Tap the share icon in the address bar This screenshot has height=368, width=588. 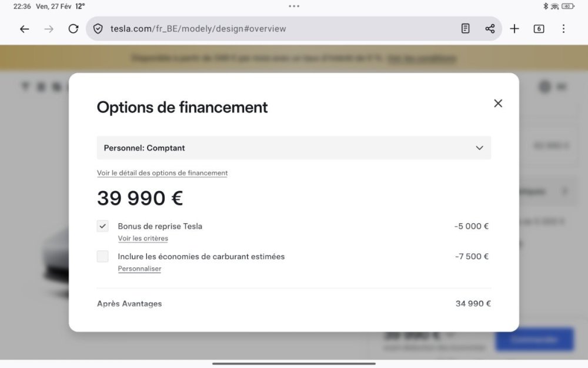pos(490,29)
